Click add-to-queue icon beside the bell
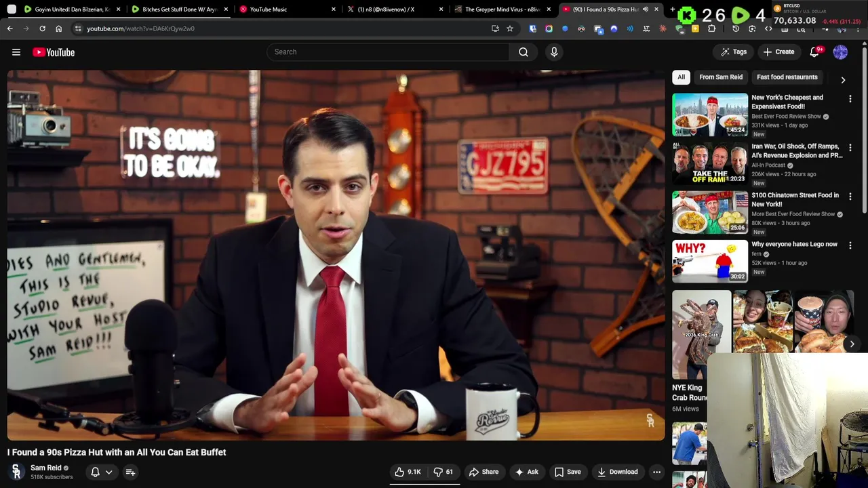Image resolution: width=868 pixels, height=488 pixels. tap(130, 472)
